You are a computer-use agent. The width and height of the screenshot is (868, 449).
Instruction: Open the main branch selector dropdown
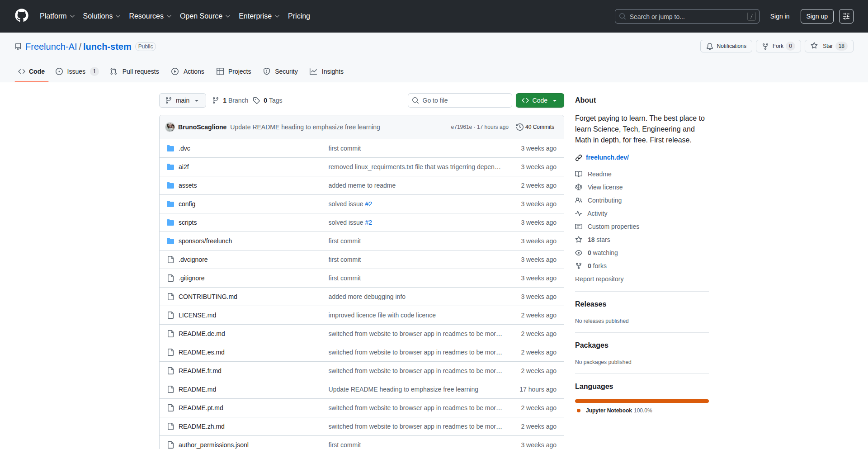pyautogui.click(x=182, y=100)
